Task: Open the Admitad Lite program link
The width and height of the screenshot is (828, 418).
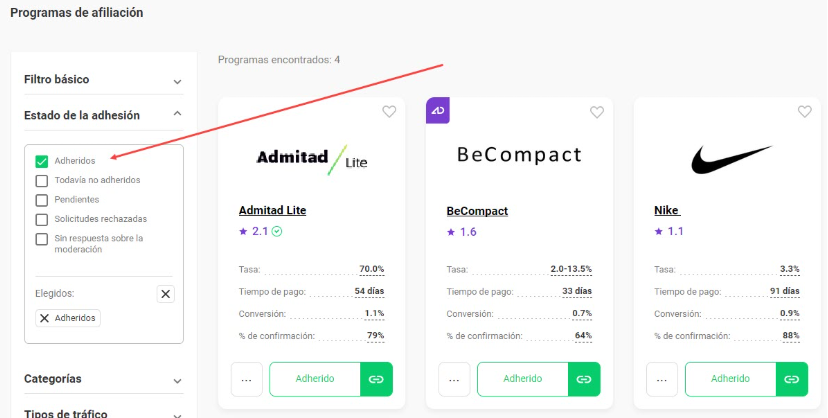Action: (272, 210)
